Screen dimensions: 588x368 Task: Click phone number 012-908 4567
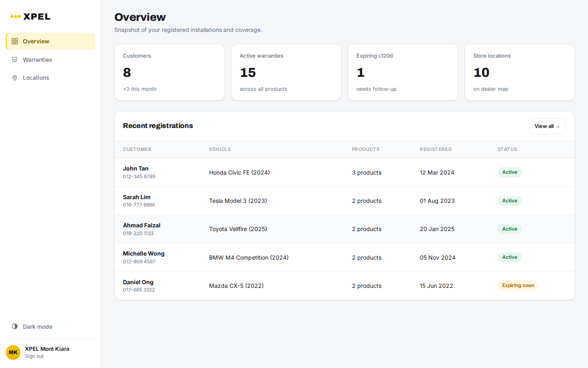click(139, 262)
